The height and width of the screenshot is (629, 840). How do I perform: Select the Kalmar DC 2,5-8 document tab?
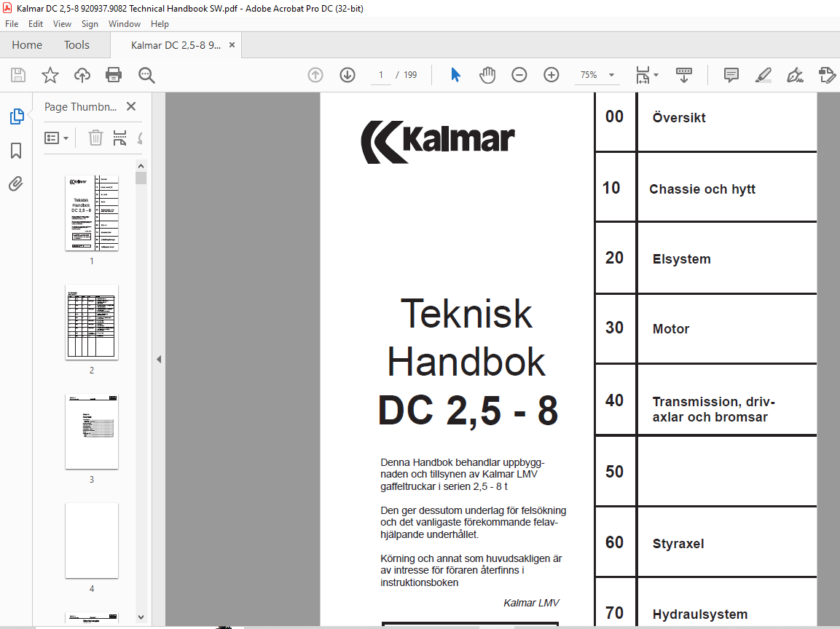point(176,45)
